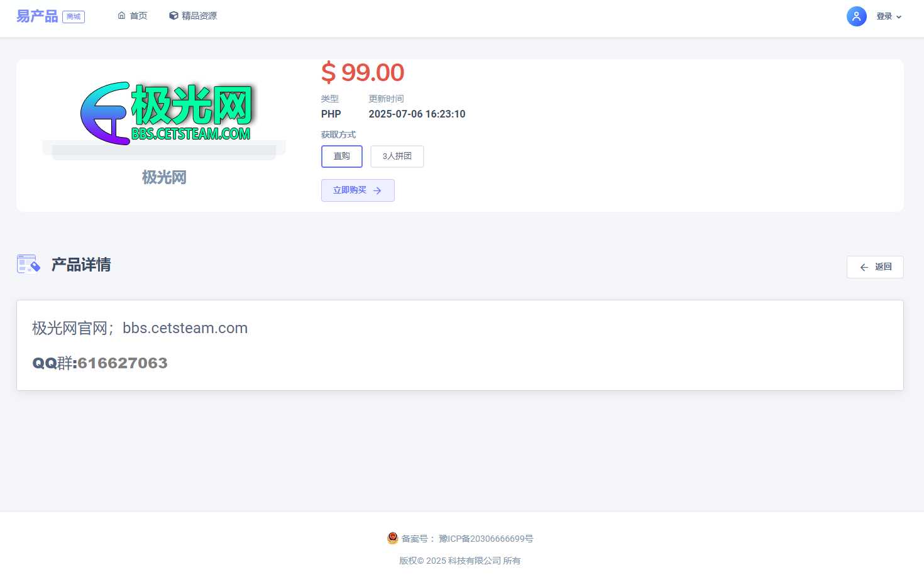Click the arrow icon in 立即购买
924x582 pixels.
377,190
